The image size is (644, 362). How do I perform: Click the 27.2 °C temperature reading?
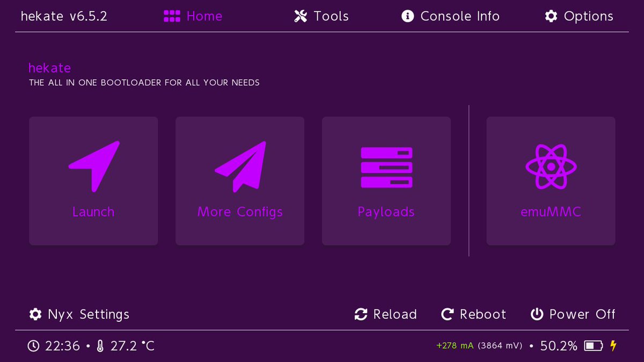coord(133,346)
